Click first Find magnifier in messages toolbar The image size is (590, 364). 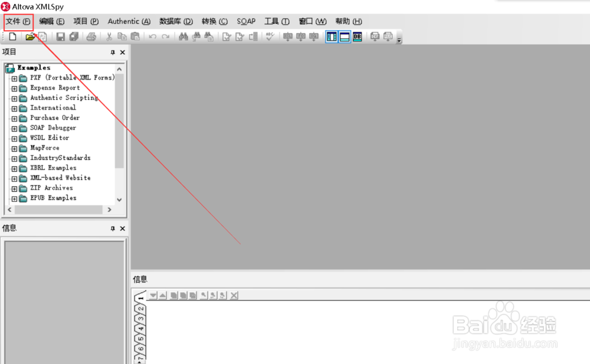click(x=203, y=296)
